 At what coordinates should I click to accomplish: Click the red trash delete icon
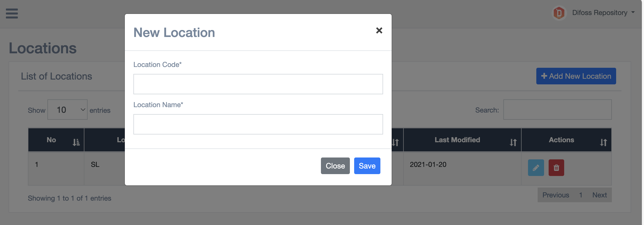[x=556, y=168]
